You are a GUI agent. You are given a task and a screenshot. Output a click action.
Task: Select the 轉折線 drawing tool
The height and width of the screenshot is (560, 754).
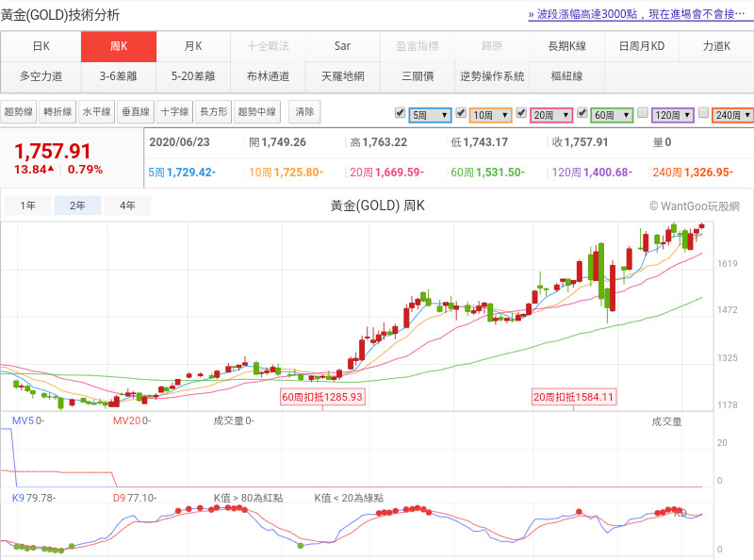57,112
